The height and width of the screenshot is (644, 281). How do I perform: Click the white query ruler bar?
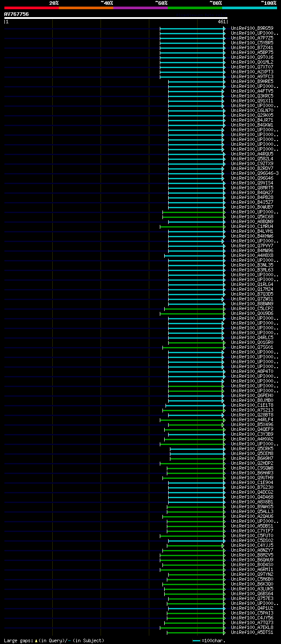115,18
